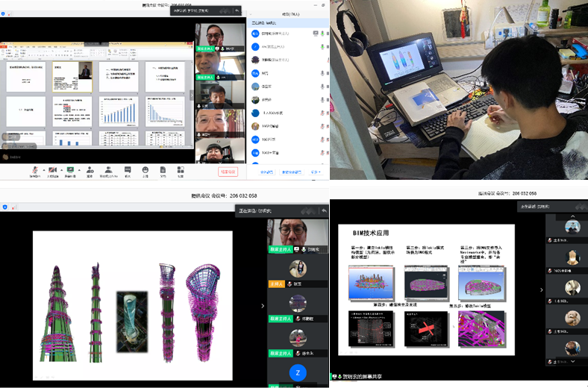Image resolution: width=588 pixels, height=388 pixels.
Task: Click the microphone mute icon in meeting toolbar
Action: pyautogui.click(x=34, y=170)
